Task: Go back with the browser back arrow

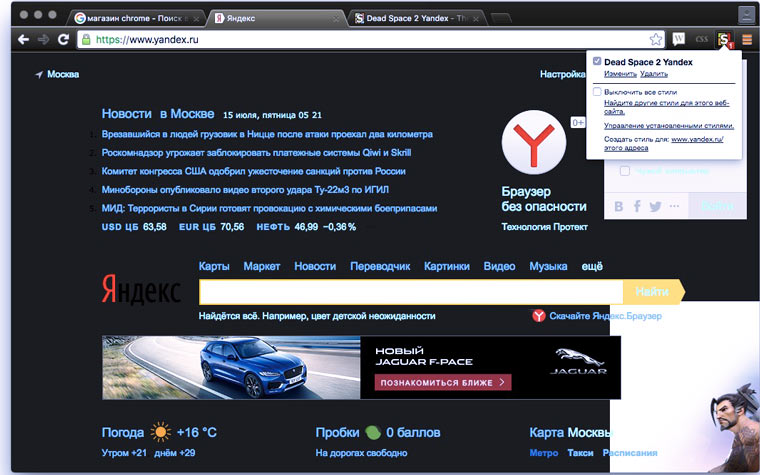Action: [x=23, y=40]
